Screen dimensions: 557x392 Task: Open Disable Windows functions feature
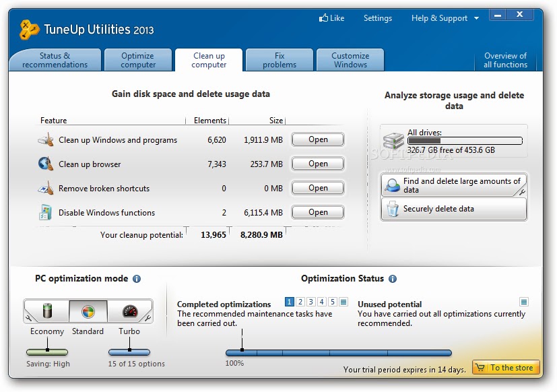coord(318,211)
